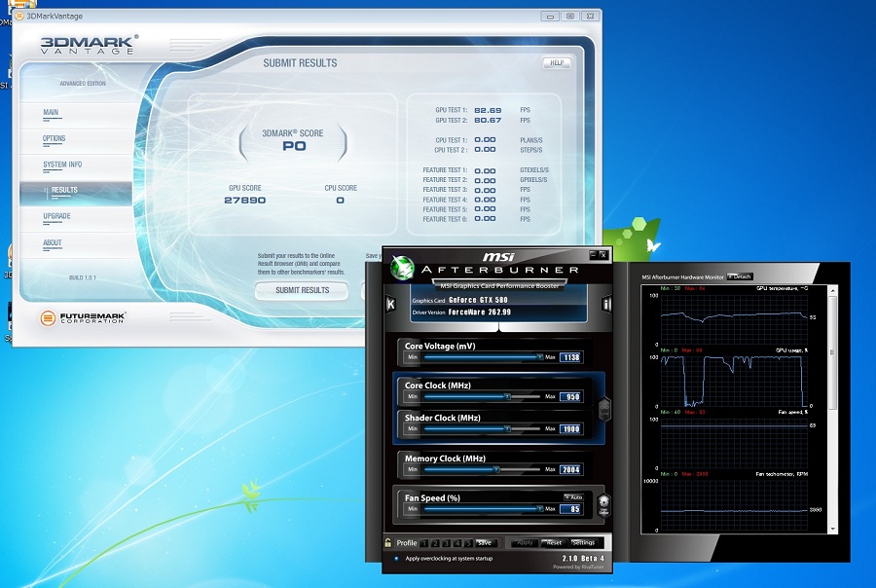Click the Kombustor K icon in Afterburner

click(x=391, y=304)
